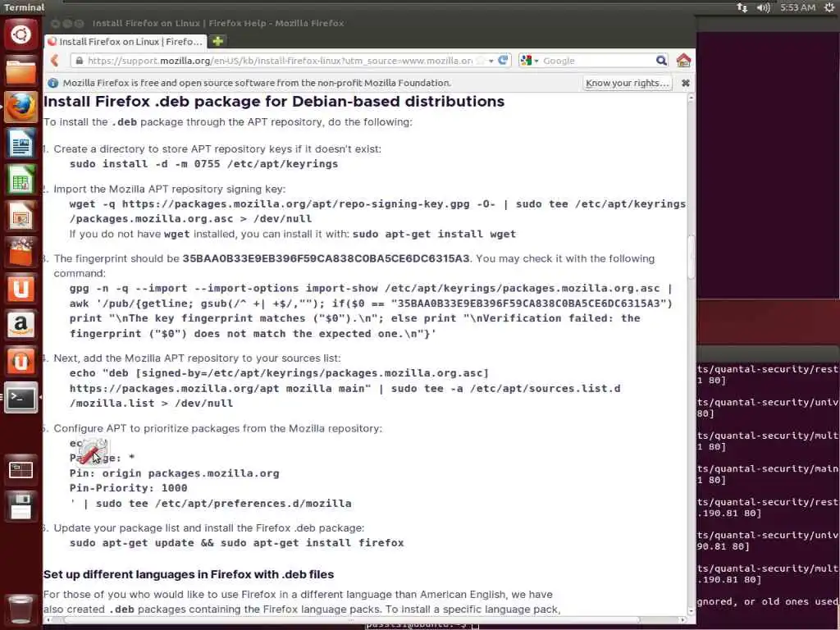Open a new tab with plus icon
Viewport: 840px width, 630px height.
click(x=217, y=41)
